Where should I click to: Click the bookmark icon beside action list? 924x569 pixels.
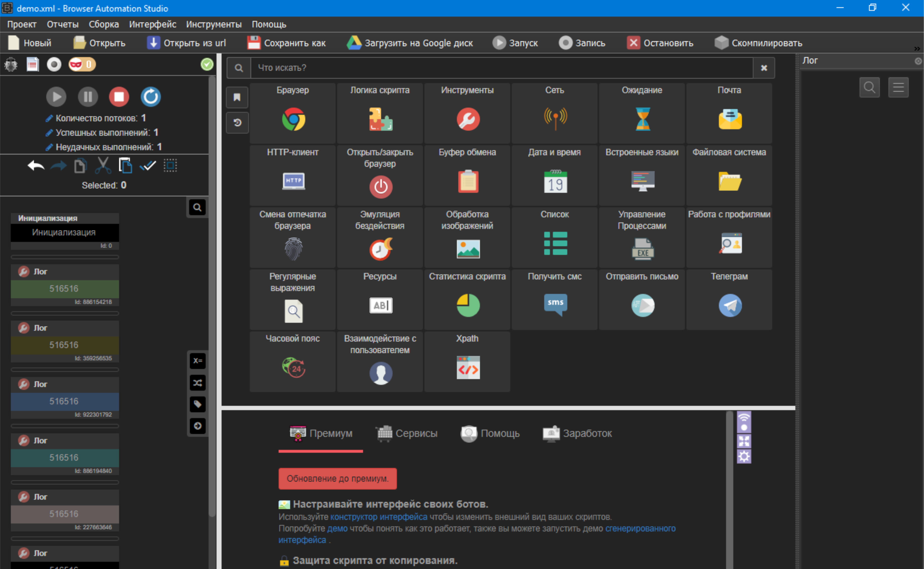coord(237,98)
